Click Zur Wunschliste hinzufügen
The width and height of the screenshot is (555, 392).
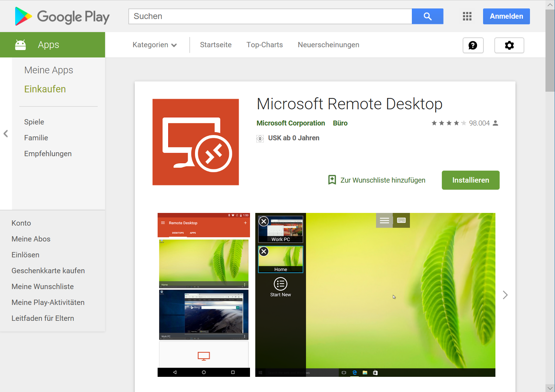(383, 180)
